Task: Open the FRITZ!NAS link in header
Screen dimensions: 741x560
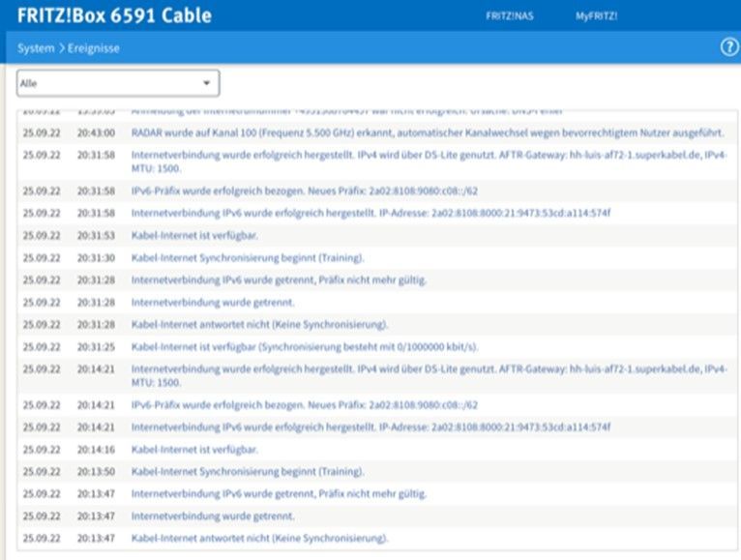Action: click(510, 16)
